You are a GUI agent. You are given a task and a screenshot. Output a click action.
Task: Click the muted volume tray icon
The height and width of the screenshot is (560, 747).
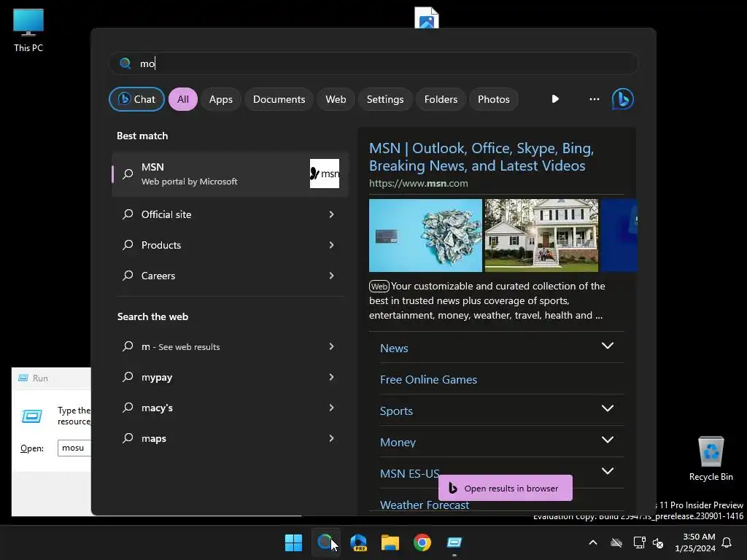pyautogui.click(x=659, y=542)
